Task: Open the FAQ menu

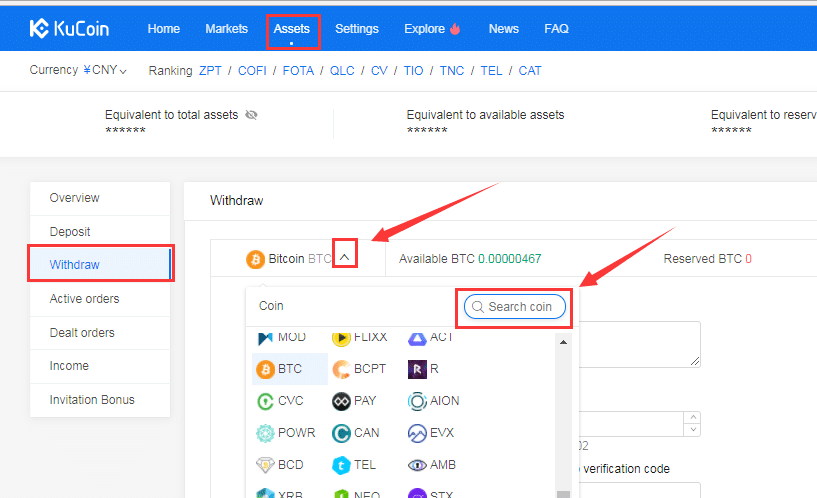Action: [556, 29]
